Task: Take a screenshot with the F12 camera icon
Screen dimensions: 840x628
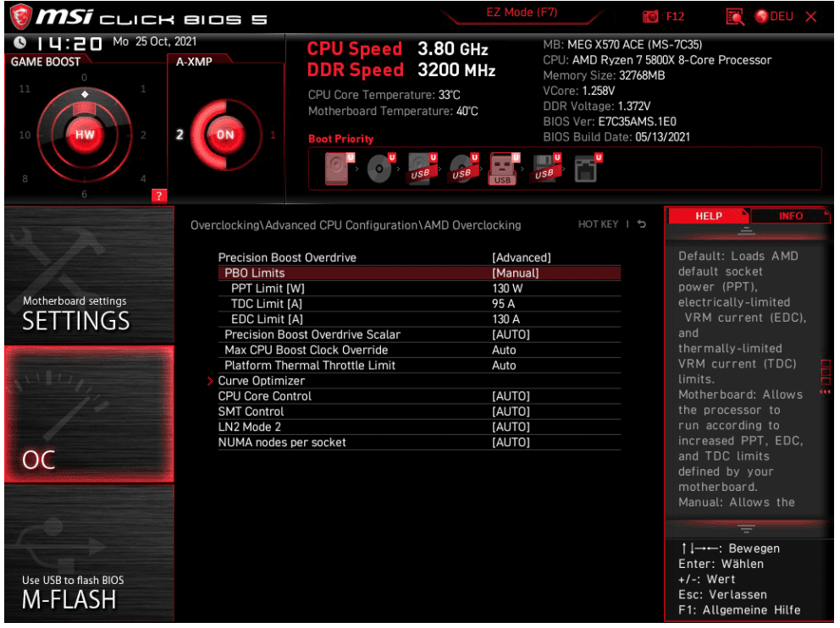Action: pyautogui.click(x=649, y=17)
